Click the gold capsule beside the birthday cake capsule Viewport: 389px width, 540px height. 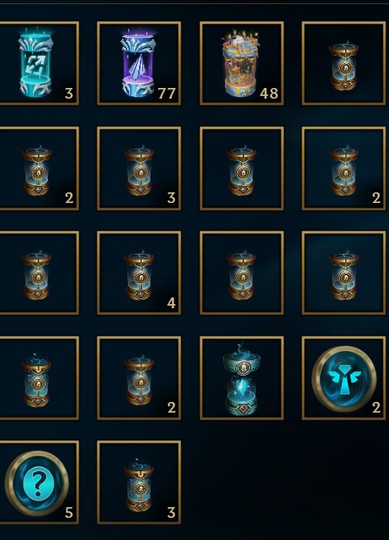pos(344,63)
